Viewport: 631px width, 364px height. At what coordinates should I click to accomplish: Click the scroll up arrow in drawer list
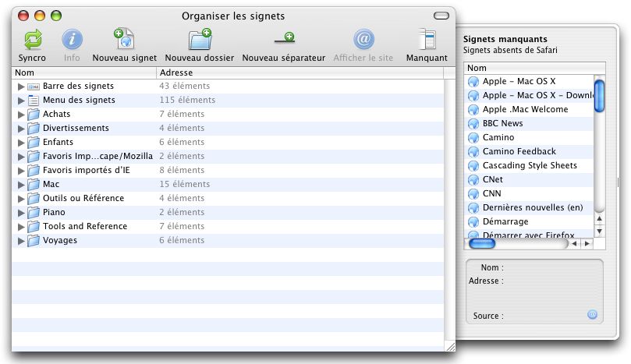coord(600,219)
